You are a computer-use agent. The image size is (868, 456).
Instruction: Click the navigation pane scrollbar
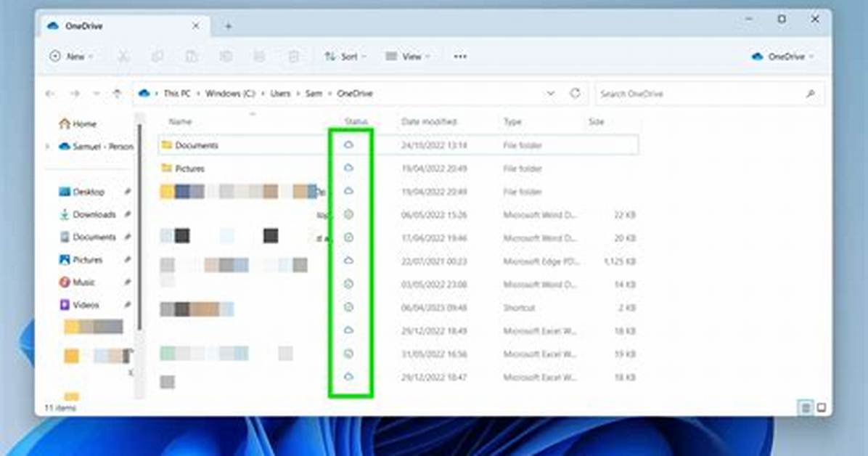tap(140, 227)
